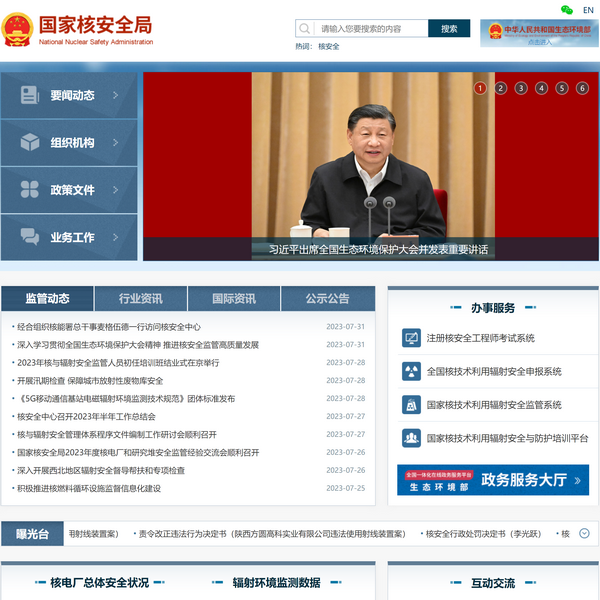Select carousel slide indicator 2
Screen dimensions: 600x600
coord(500,88)
